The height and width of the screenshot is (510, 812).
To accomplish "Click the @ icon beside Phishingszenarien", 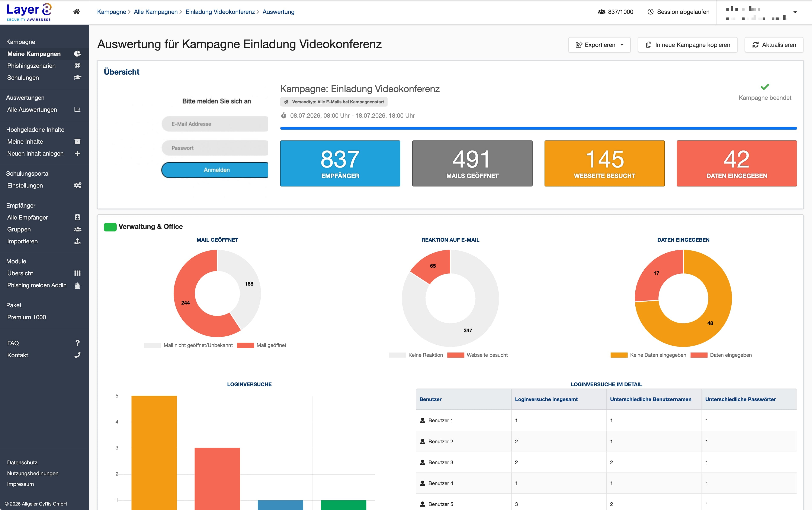I will pyautogui.click(x=77, y=66).
